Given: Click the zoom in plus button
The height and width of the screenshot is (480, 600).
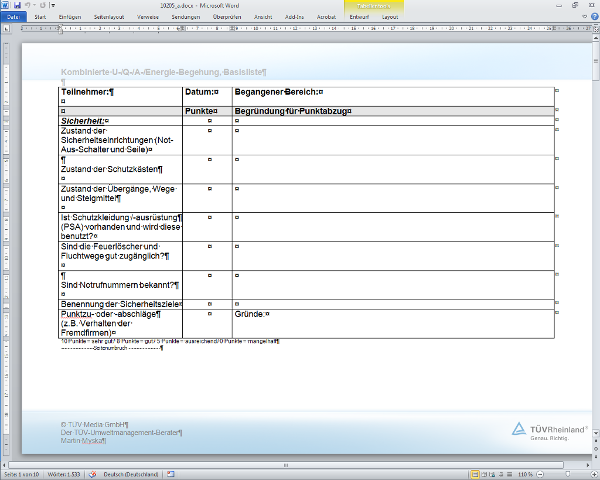Looking at the screenshot, I should [593, 474].
